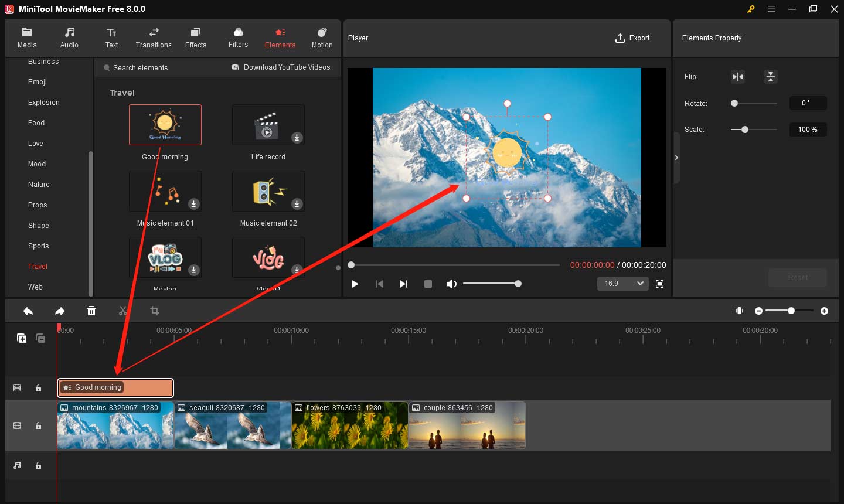Open the Transitions tab
The image size is (844, 504).
click(x=154, y=38)
